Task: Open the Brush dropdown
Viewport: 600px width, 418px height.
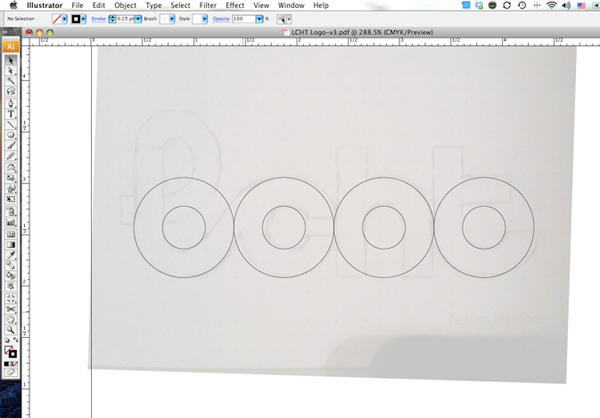Action: (172, 19)
